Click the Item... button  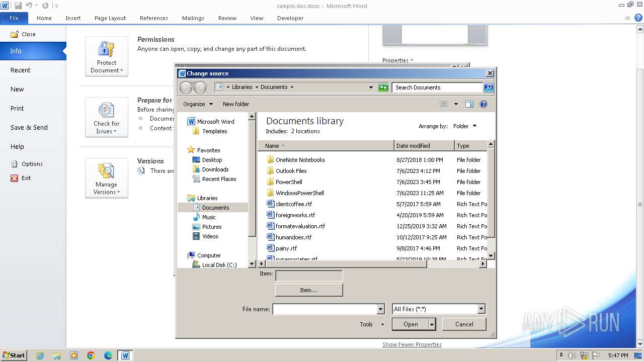click(x=309, y=290)
